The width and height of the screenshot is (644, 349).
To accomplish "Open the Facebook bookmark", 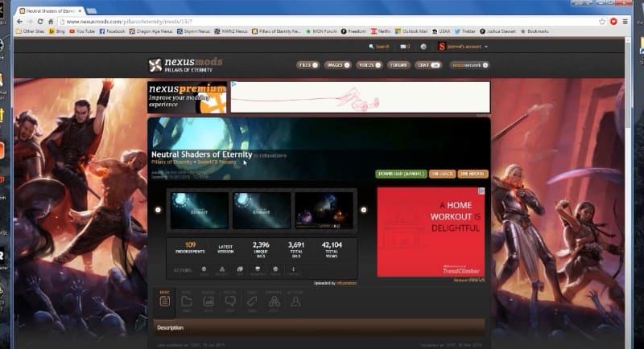I will point(112,31).
